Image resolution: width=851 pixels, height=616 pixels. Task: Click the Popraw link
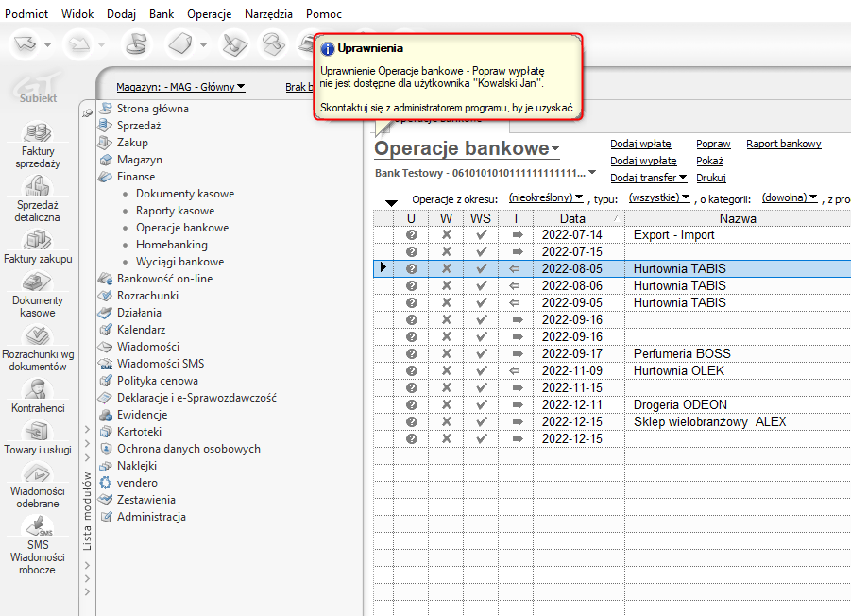coord(713,144)
